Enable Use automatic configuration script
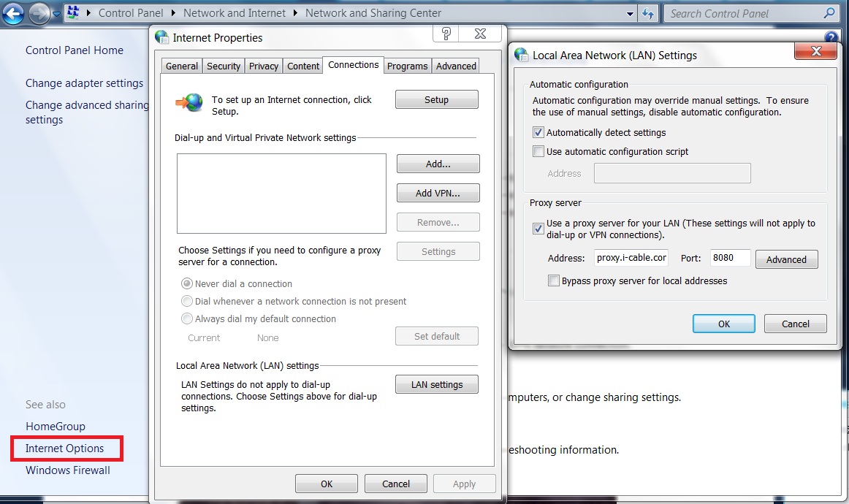Viewport: 849px width, 504px height. (x=538, y=152)
